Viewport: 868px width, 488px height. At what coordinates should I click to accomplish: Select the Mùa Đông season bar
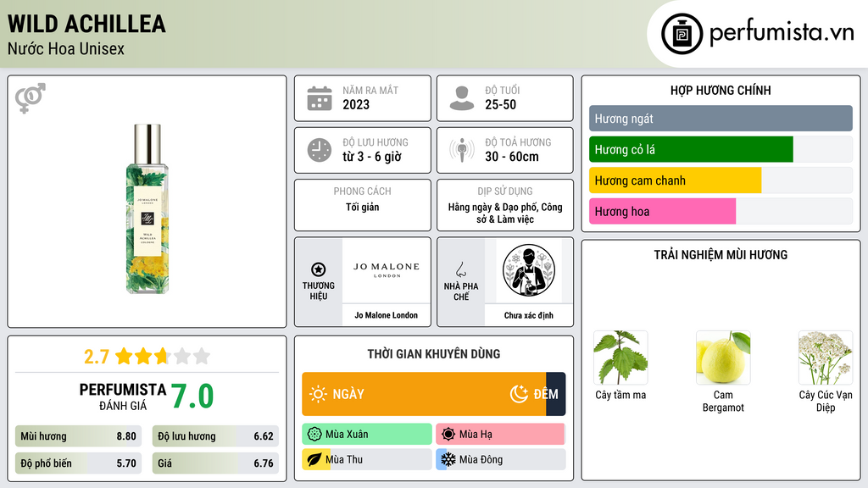500,459
